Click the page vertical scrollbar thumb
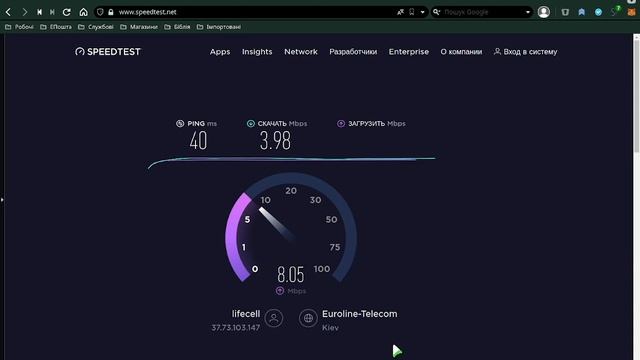Image resolution: width=640 pixels, height=360 pixels. tap(636, 96)
